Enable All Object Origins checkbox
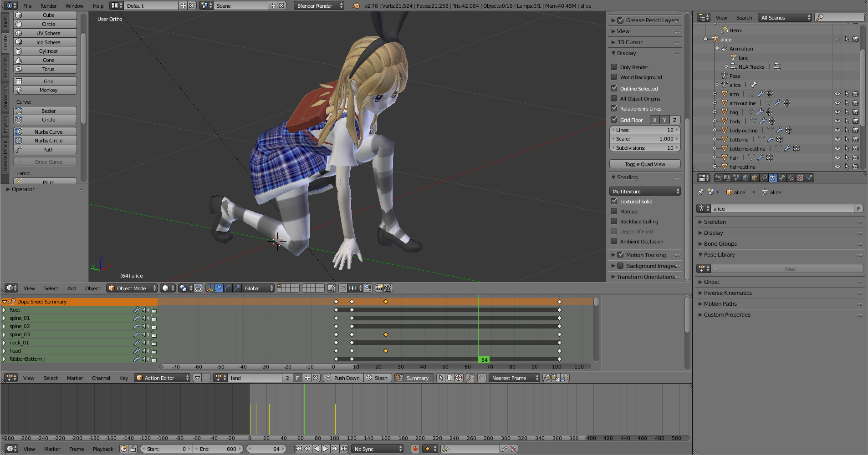 tap(614, 98)
